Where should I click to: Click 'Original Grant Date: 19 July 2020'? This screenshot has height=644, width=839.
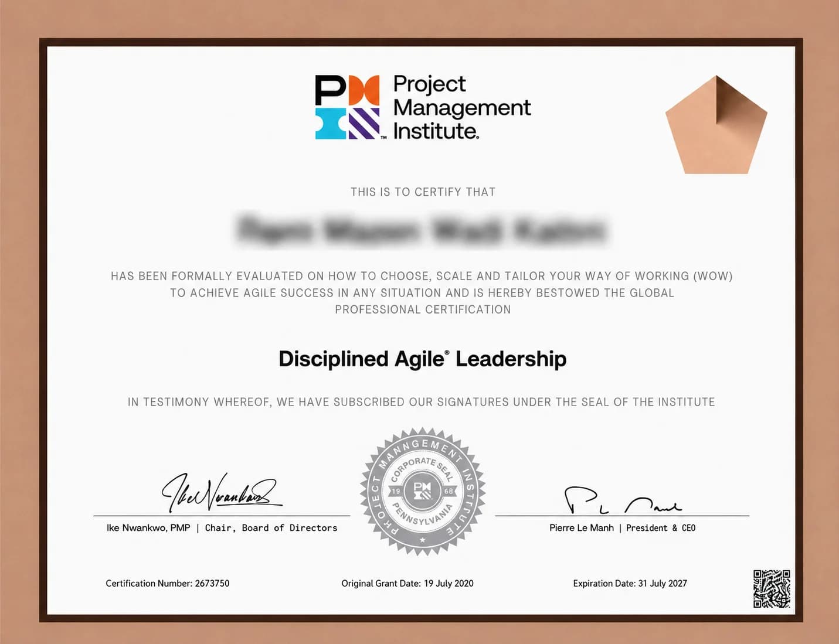[x=407, y=584]
